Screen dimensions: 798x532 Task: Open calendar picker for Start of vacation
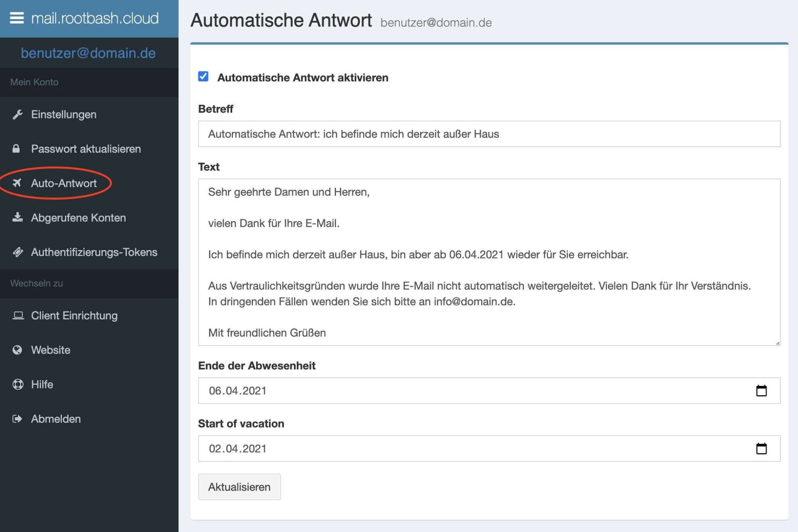pos(761,449)
